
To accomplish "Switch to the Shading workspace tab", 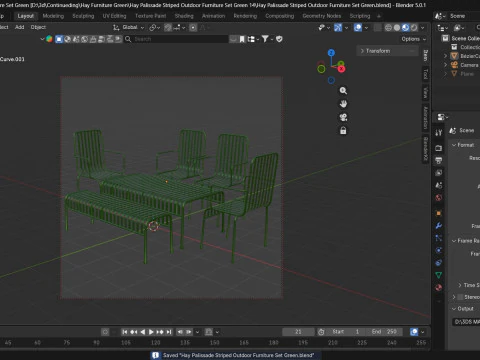I will point(184,16).
